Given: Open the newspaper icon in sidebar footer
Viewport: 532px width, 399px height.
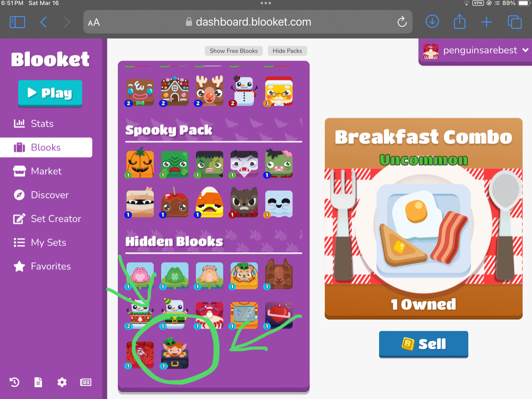Looking at the screenshot, I should (x=85, y=382).
